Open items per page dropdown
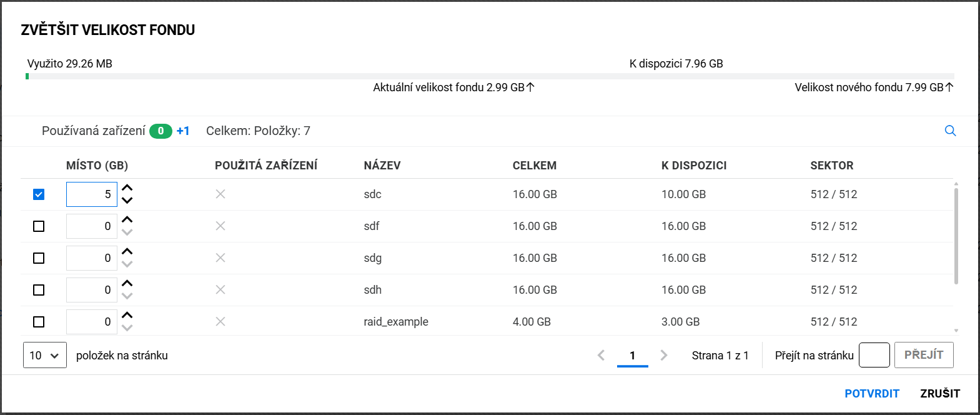980x415 pixels. pos(44,355)
